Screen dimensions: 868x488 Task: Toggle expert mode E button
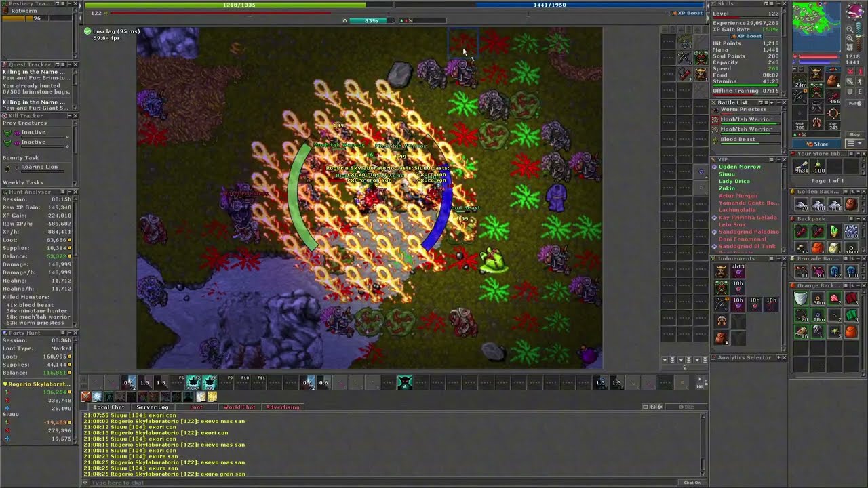[860, 91]
